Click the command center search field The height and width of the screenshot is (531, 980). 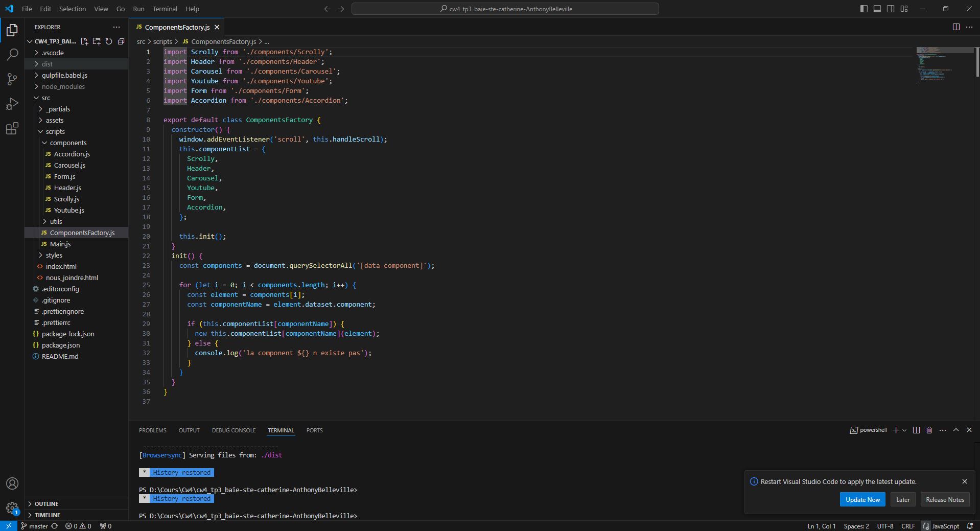click(505, 9)
